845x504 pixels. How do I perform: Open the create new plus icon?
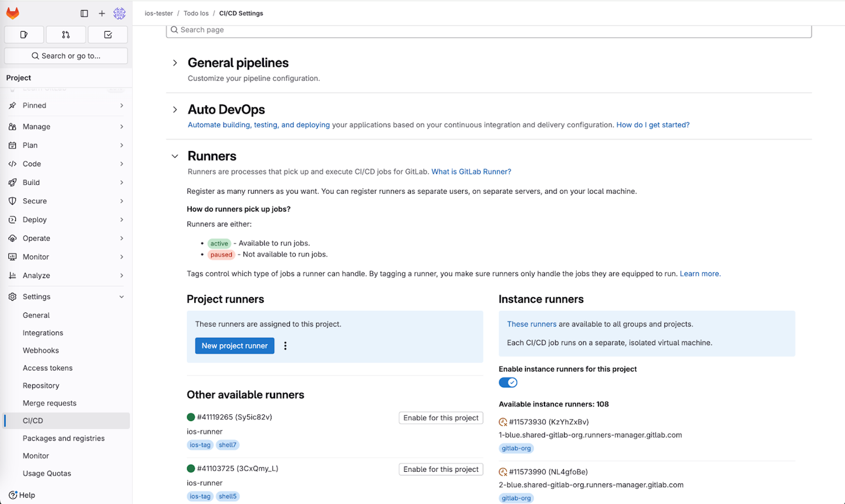102,13
